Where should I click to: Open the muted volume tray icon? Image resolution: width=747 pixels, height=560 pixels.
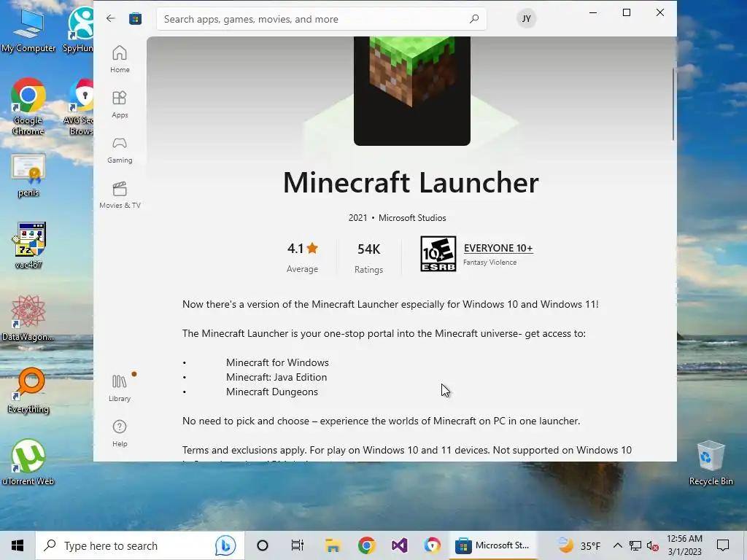click(x=652, y=545)
